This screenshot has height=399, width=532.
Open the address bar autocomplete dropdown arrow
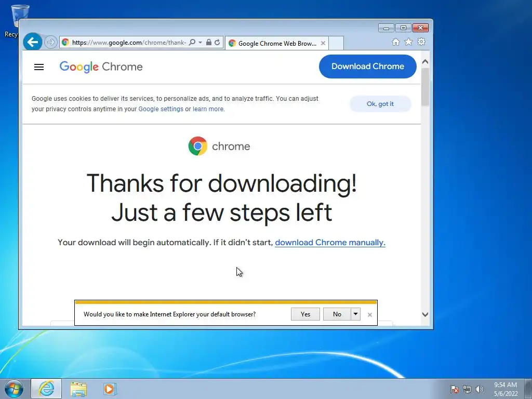point(200,42)
